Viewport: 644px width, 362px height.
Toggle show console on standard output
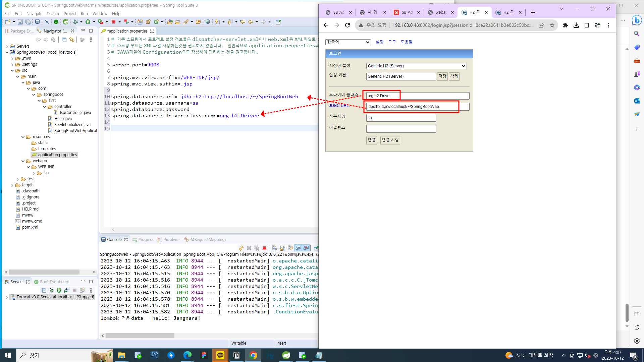(x=298, y=248)
